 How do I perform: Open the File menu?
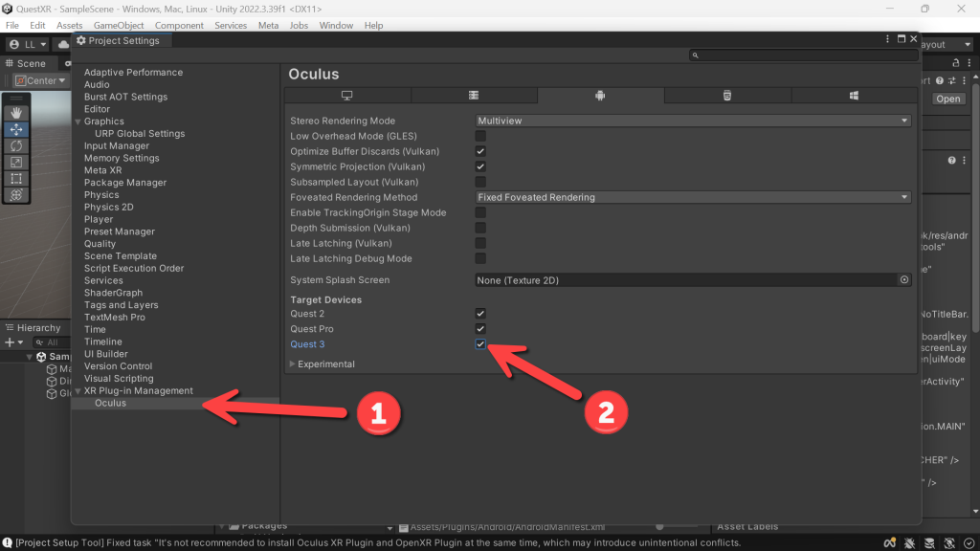click(11, 25)
